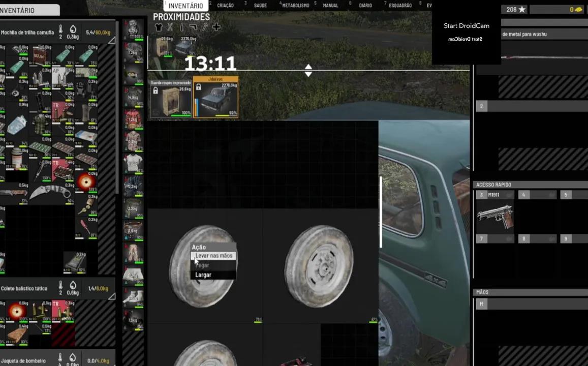Viewport: 588px width, 366px height.
Task: Filter proximity items by crossed cutlery icon
Action: pyautogui.click(x=170, y=27)
